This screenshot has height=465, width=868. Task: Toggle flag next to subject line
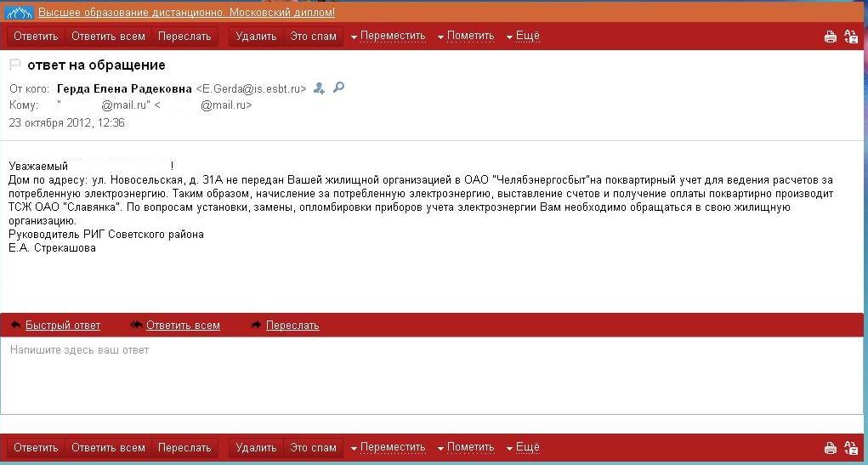point(15,65)
